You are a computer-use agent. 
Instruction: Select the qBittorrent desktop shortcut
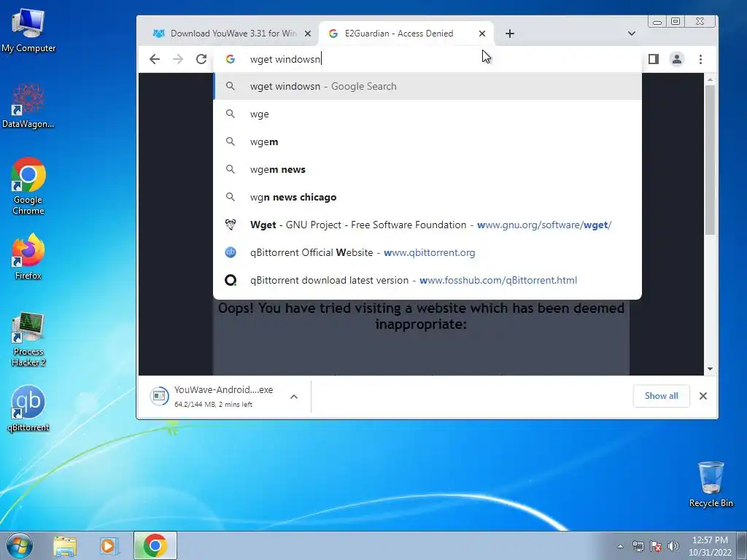pyautogui.click(x=28, y=408)
